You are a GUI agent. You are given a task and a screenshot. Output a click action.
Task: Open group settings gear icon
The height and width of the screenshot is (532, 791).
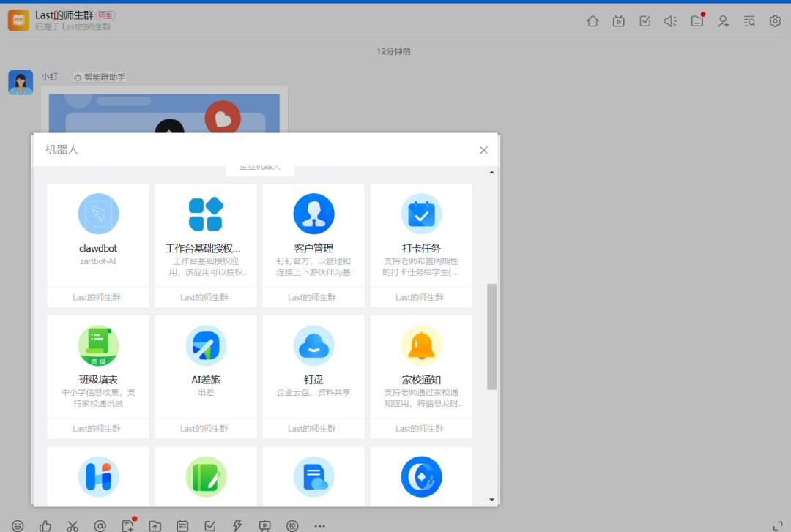(x=775, y=21)
